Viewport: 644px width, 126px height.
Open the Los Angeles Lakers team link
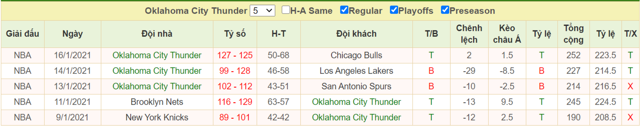coord(356,71)
